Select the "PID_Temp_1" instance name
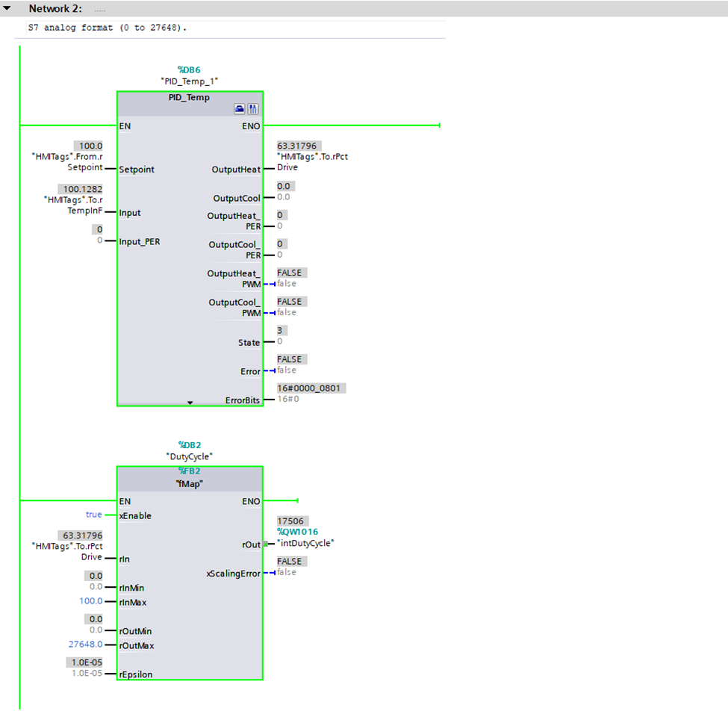Image resolution: width=728 pixels, height=714 pixels. click(x=190, y=81)
